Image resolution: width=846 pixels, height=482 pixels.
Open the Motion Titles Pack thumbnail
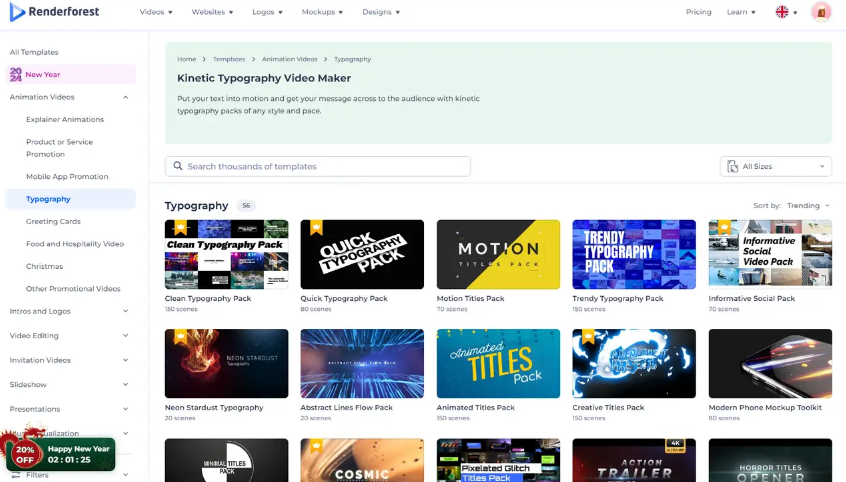[498, 254]
